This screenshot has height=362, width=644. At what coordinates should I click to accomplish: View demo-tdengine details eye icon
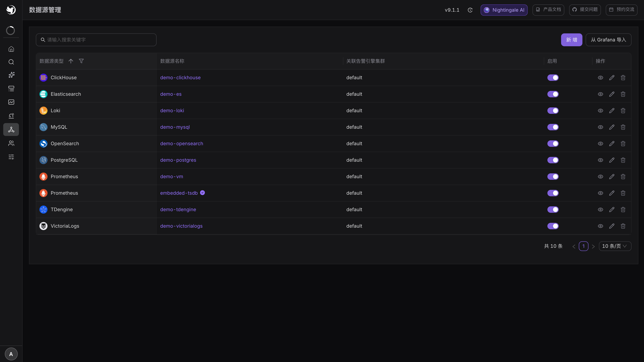click(x=601, y=210)
